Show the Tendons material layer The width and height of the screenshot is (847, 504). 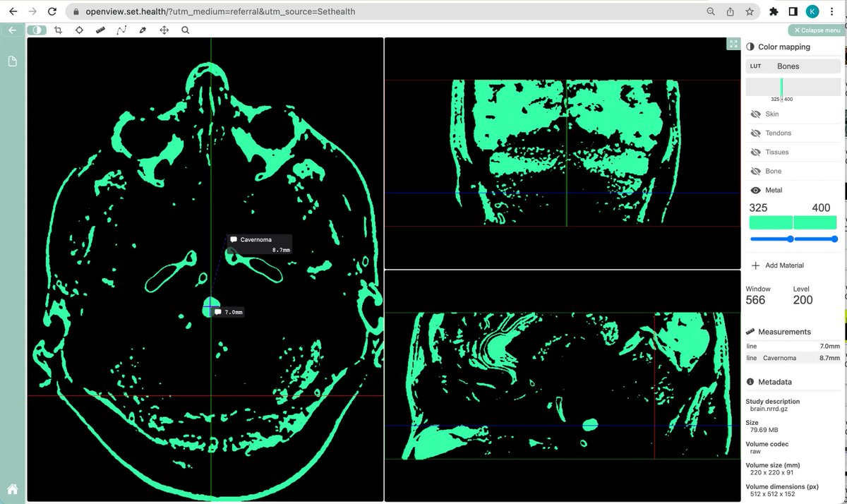coord(754,133)
